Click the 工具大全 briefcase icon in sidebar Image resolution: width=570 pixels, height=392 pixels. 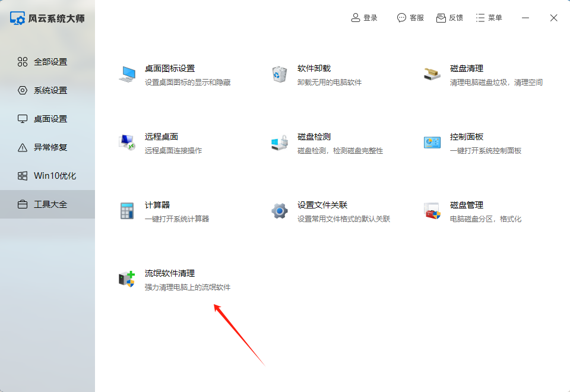(23, 204)
